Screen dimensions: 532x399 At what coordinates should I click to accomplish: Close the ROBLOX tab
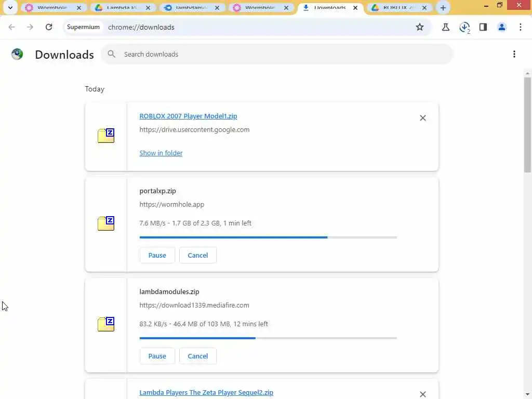(x=424, y=8)
